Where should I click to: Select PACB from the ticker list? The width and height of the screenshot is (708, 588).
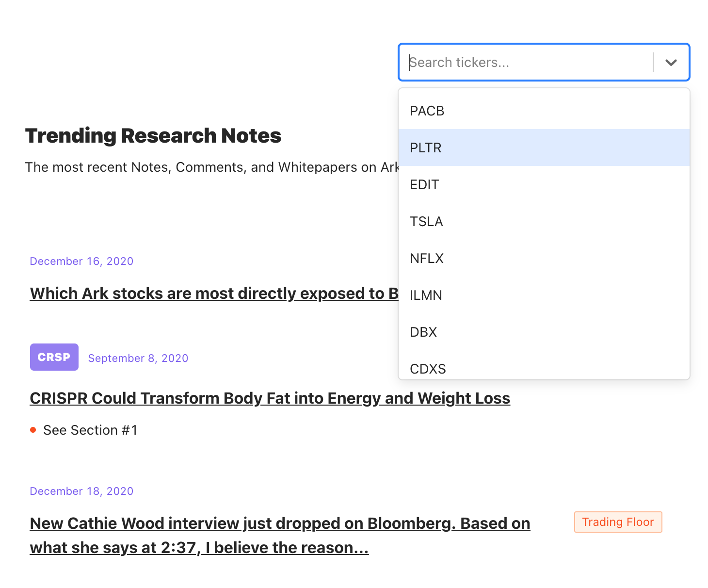(544, 111)
